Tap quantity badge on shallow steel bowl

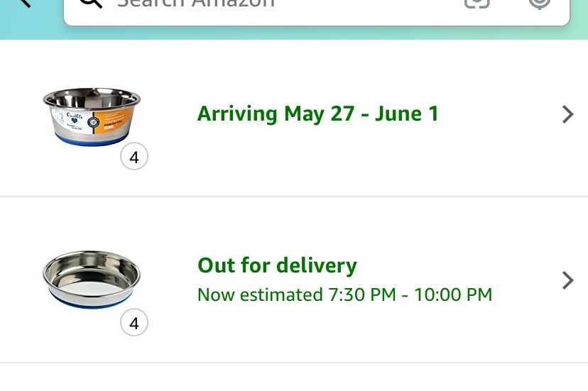pyautogui.click(x=134, y=324)
